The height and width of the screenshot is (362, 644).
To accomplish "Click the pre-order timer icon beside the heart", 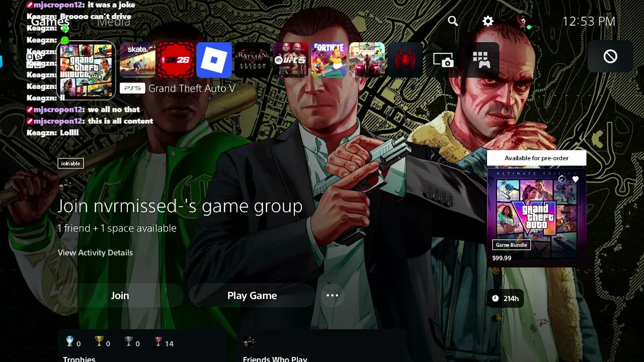I will 562,179.
